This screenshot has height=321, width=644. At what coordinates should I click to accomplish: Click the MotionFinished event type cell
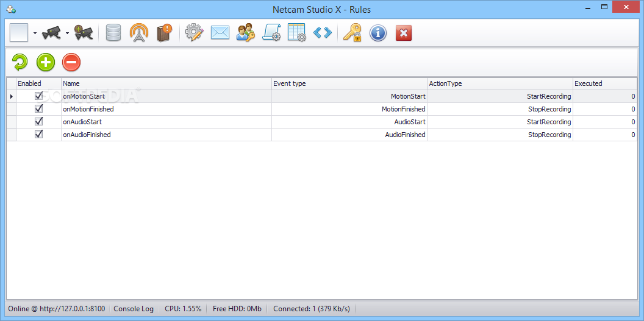pos(349,109)
